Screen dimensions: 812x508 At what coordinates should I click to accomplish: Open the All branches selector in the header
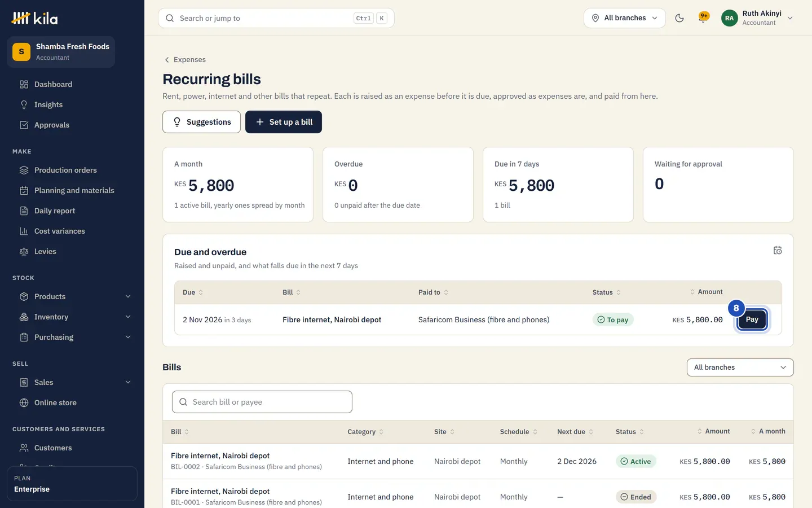[x=625, y=18]
